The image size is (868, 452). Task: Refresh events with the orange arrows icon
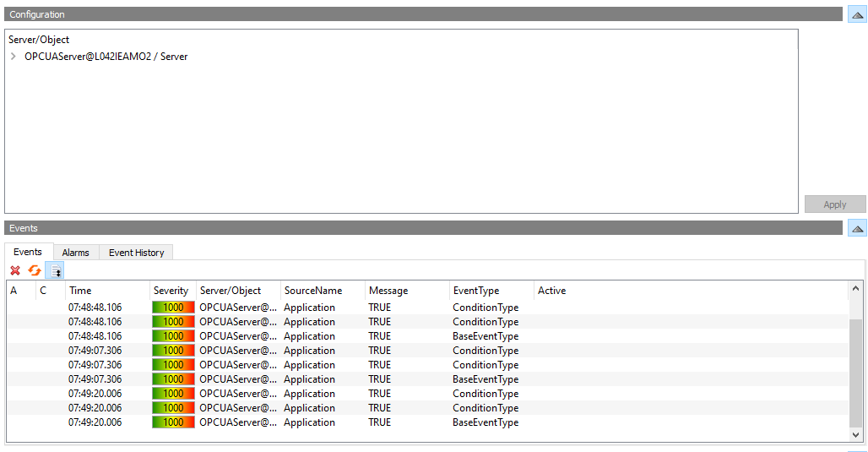35,270
